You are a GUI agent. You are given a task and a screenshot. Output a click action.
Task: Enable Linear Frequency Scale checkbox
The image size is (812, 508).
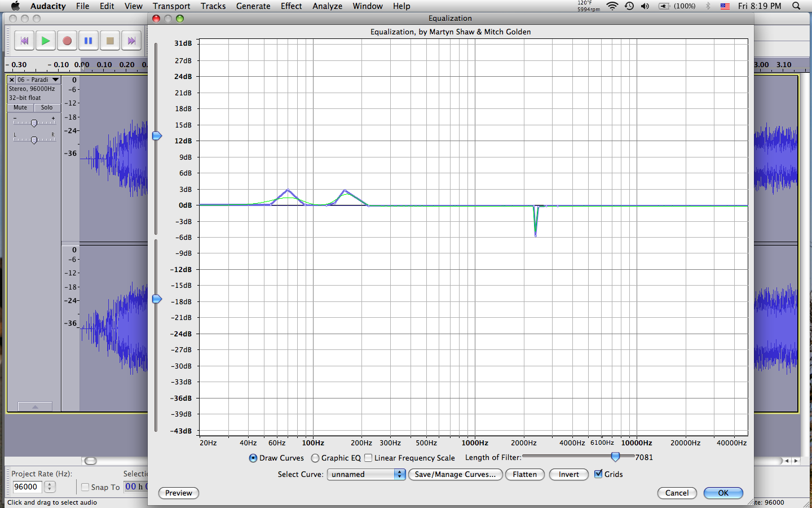tap(369, 458)
